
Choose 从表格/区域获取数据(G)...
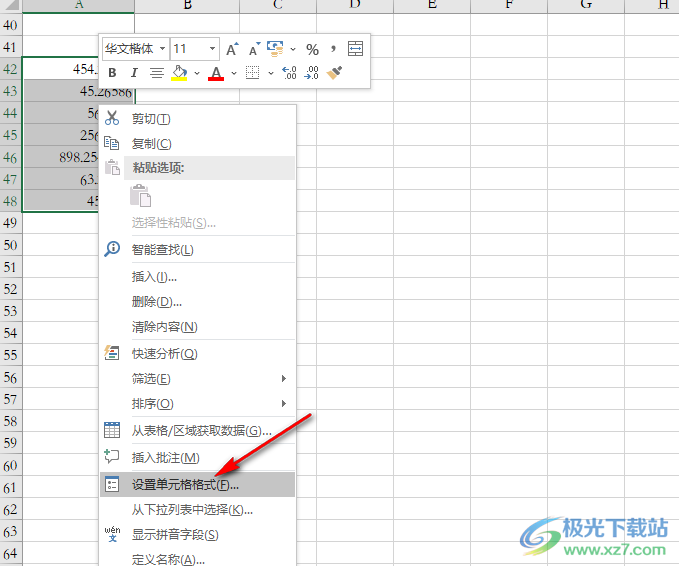pos(197,430)
